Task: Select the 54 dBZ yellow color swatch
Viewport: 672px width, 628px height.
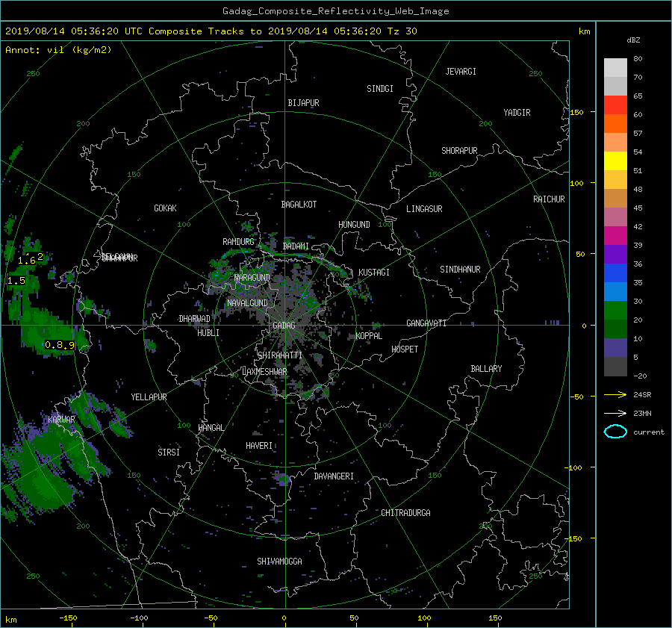Action: click(x=615, y=161)
